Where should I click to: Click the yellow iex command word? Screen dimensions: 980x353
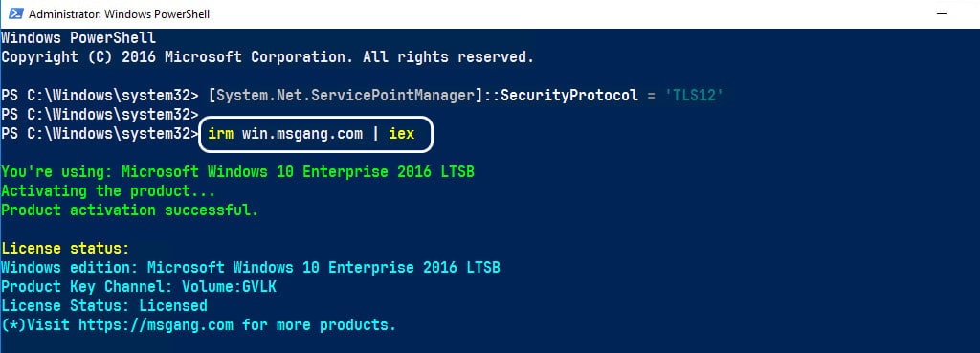point(401,134)
